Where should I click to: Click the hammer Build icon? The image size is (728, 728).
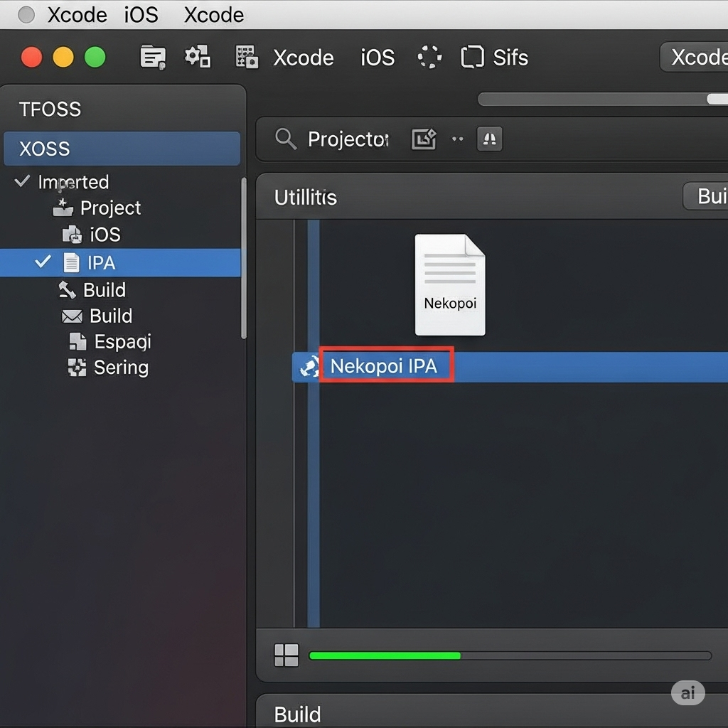click(x=68, y=290)
